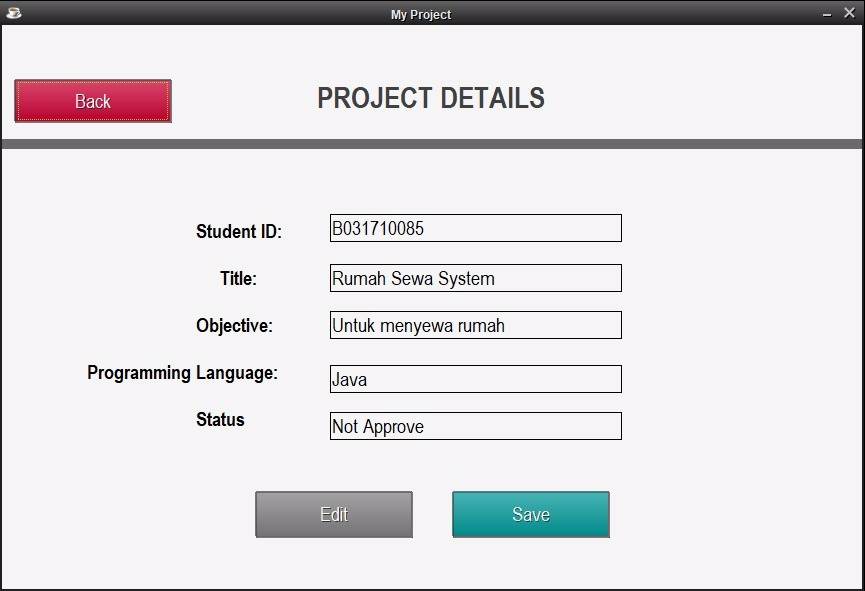This screenshot has width=865, height=591.
Task: Click the Programming Language label
Action: pos(181,372)
